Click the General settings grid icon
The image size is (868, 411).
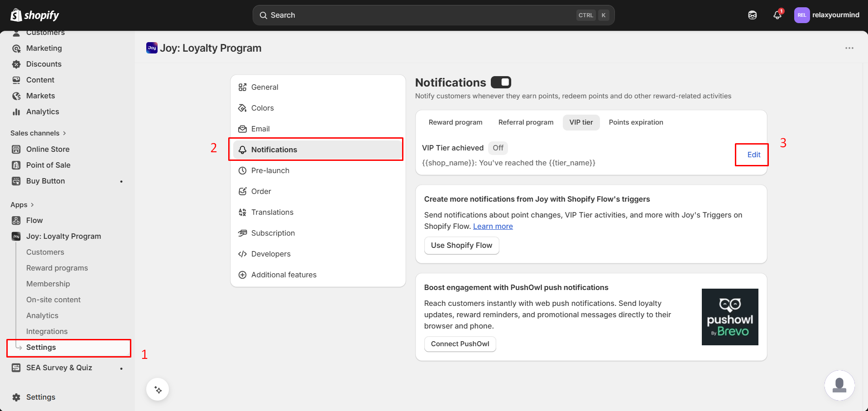(x=243, y=87)
